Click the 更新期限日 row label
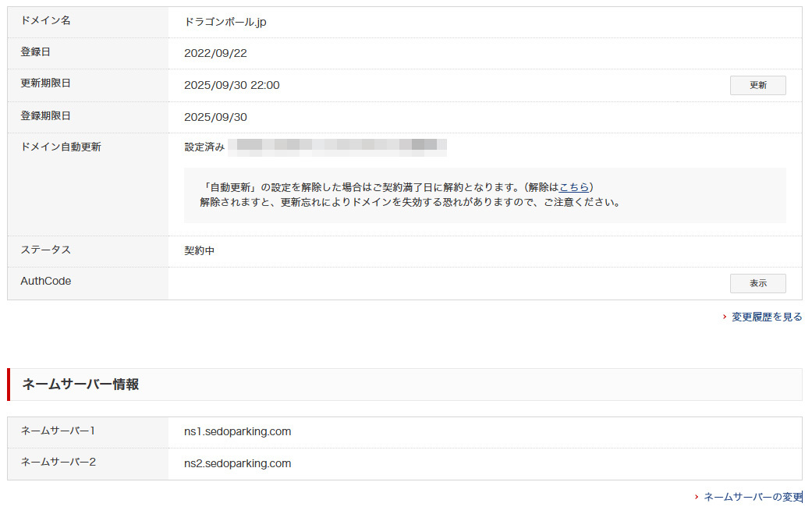This screenshot has height=514, width=812. tap(45, 83)
